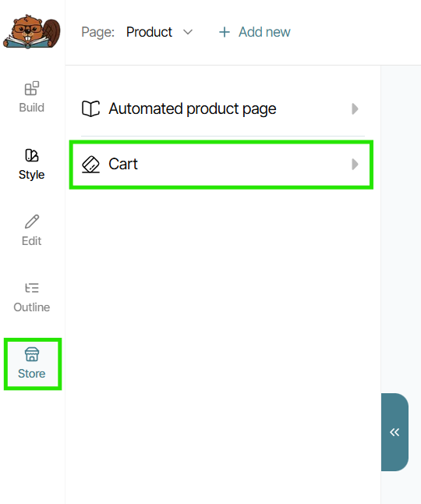The width and height of the screenshot is (421, 504).
Task: Open the Product page dropdown
Action: coord(160,32)
